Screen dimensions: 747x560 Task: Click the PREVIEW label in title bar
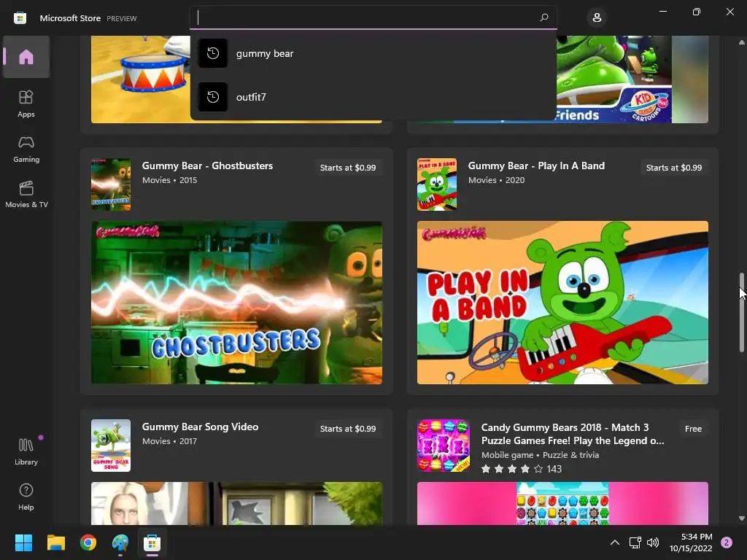(x=122, y=18)
